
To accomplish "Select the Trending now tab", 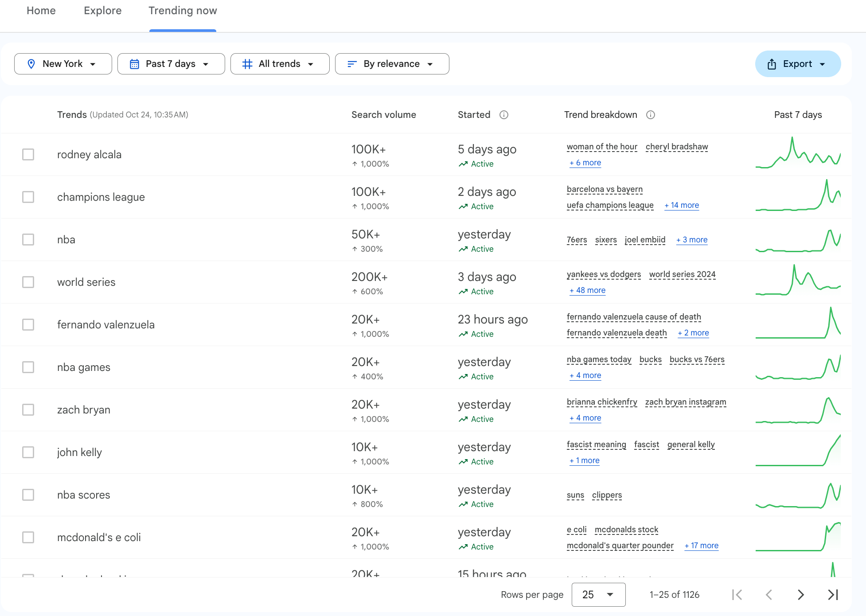I will click(x=183, y=11).
